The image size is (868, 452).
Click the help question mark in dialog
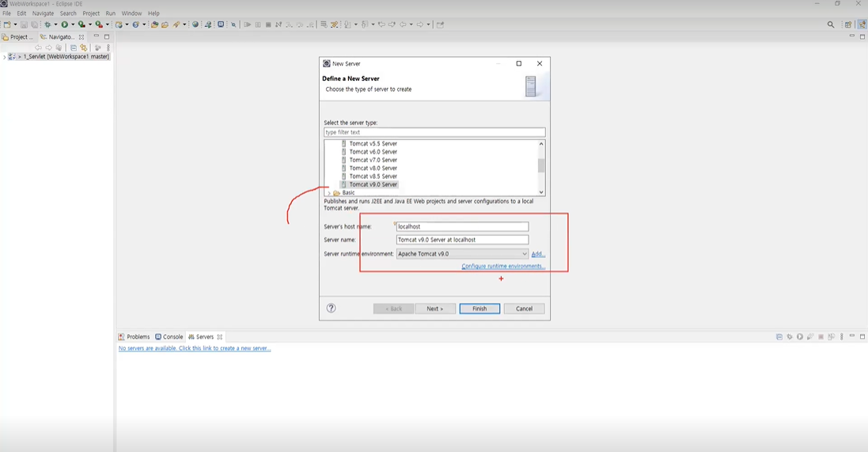[x=331, y=309]
